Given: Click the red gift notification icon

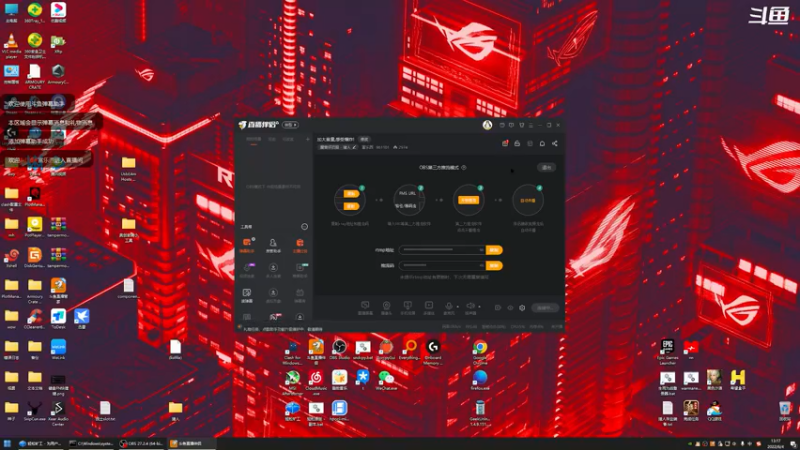Looking at the screenshot, I should pos(505,144).
